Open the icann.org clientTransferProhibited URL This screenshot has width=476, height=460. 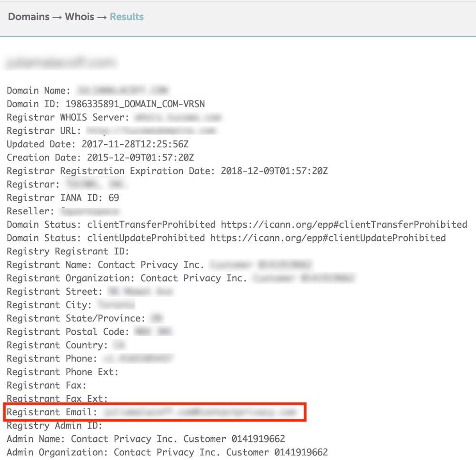pos(344,225)
